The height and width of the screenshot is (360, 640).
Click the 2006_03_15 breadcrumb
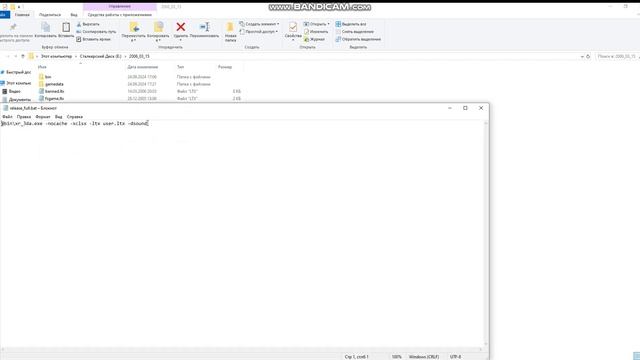click(139, 56)
